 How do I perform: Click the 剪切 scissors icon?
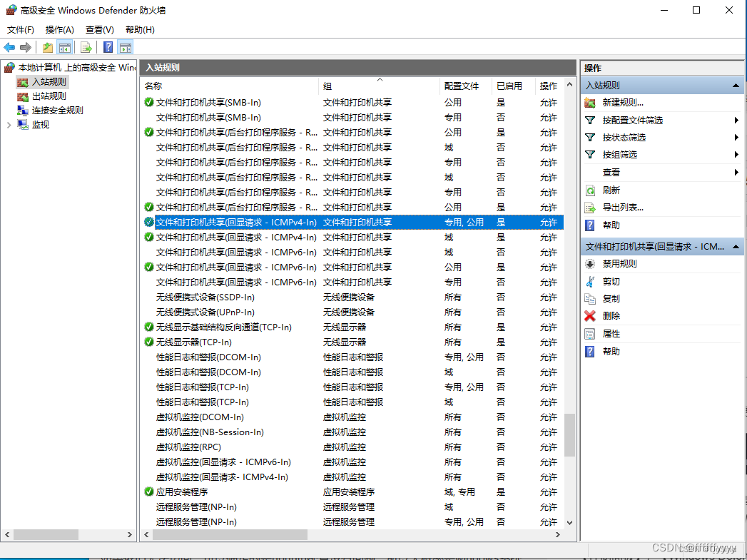(x=590, y=282)
